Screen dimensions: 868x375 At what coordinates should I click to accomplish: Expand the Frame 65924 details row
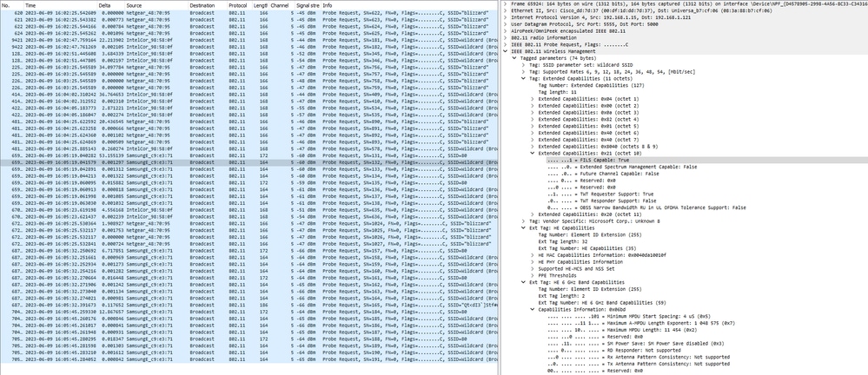pos(506,3)
